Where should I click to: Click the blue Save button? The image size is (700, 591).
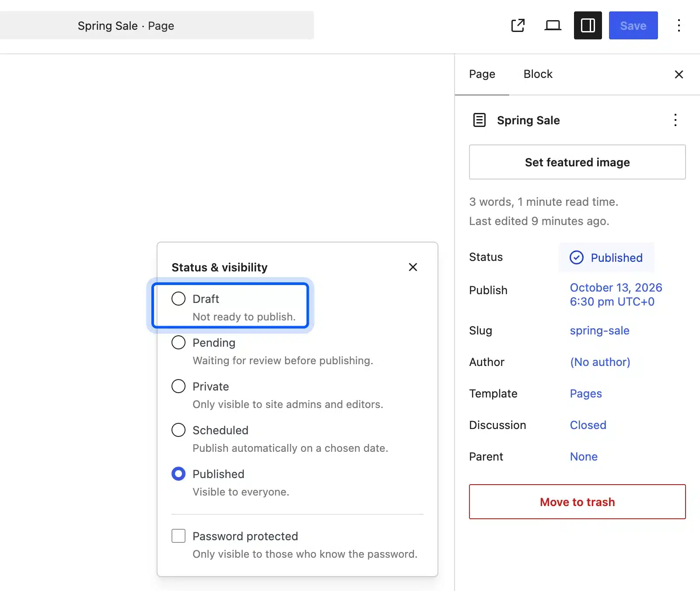(633, 25)
